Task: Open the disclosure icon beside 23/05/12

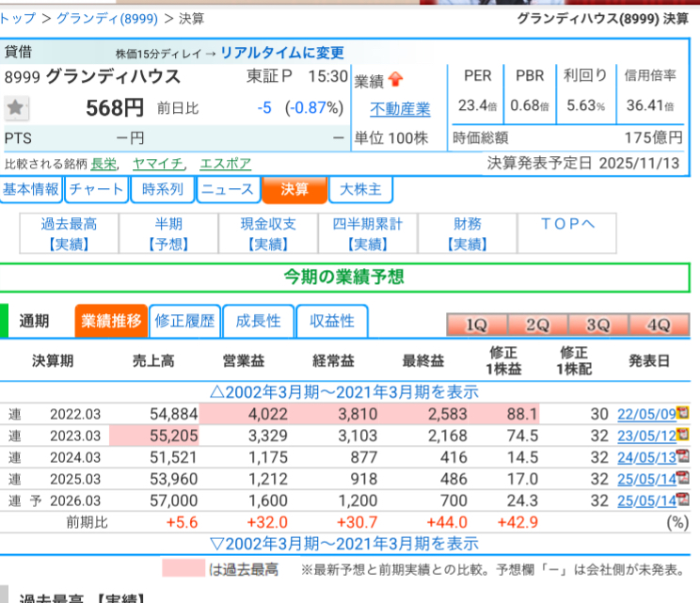Action: click(683, 436)
